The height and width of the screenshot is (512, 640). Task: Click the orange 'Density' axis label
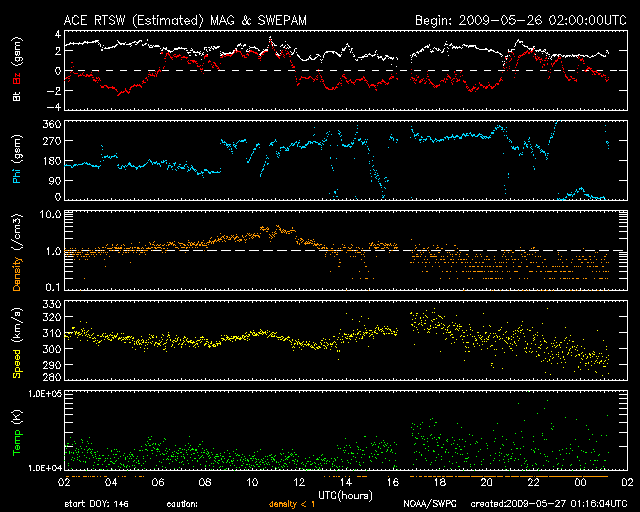(17, 274)
